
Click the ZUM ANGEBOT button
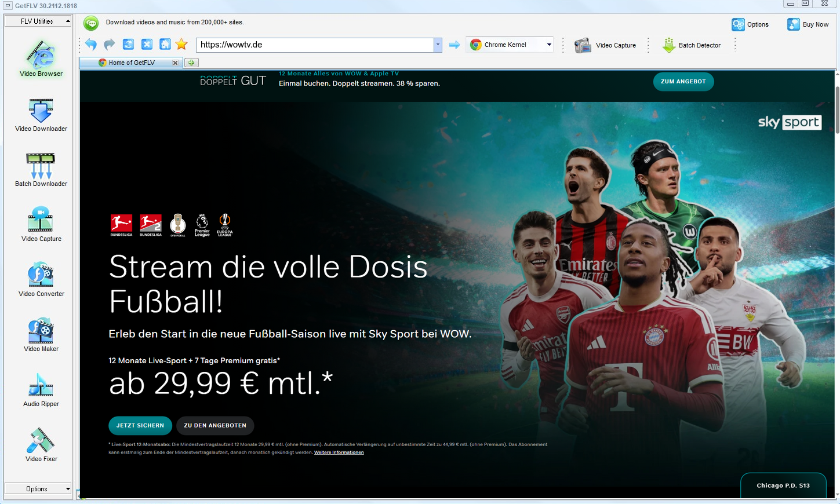click(x=683, y=82)
